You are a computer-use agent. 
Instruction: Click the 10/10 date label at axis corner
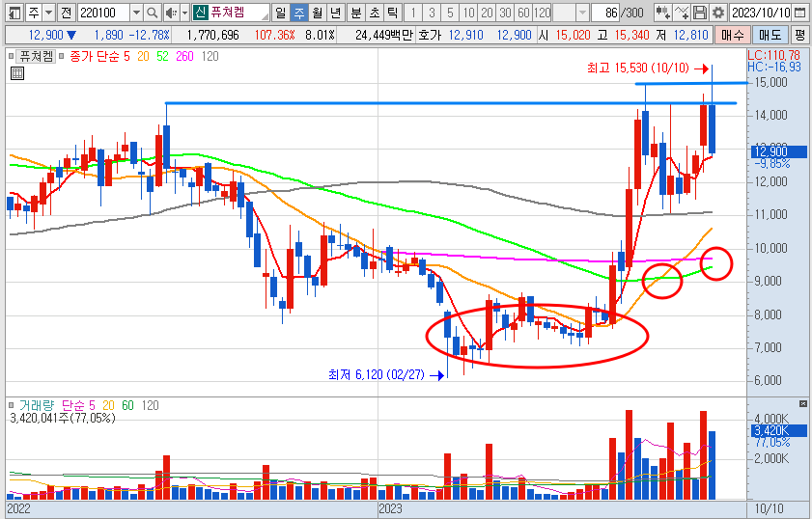pyautogui.click(x=769, y=508)
